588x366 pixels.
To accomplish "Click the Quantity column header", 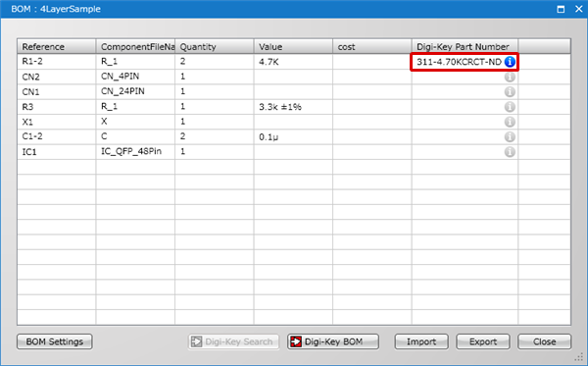I will click(215, 46).
